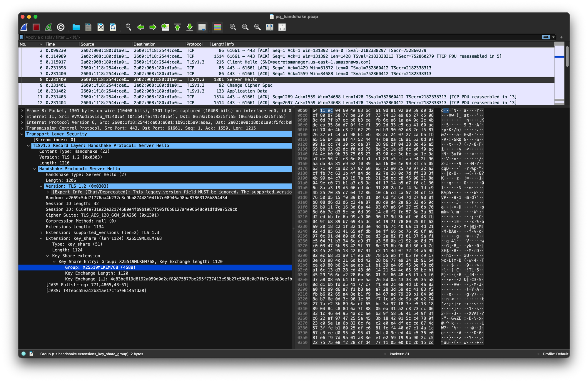Go to the last packet
This screenshot has height=382, width=588.
coord(190,27)
